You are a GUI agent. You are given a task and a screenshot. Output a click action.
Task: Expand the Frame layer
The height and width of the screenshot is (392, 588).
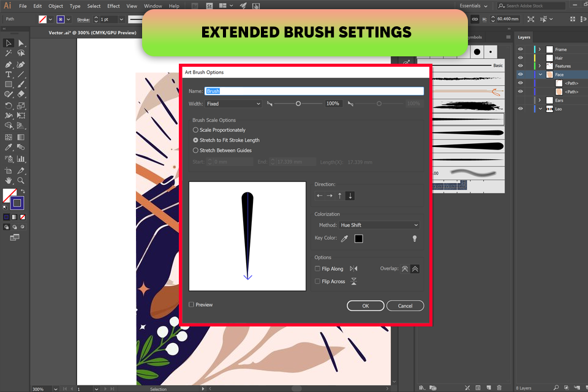click(x=540, y=49)
